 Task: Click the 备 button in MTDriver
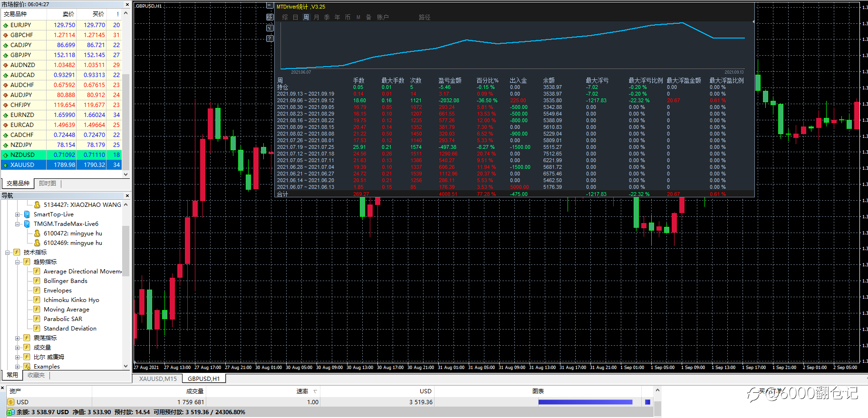(x=369, y=17)
